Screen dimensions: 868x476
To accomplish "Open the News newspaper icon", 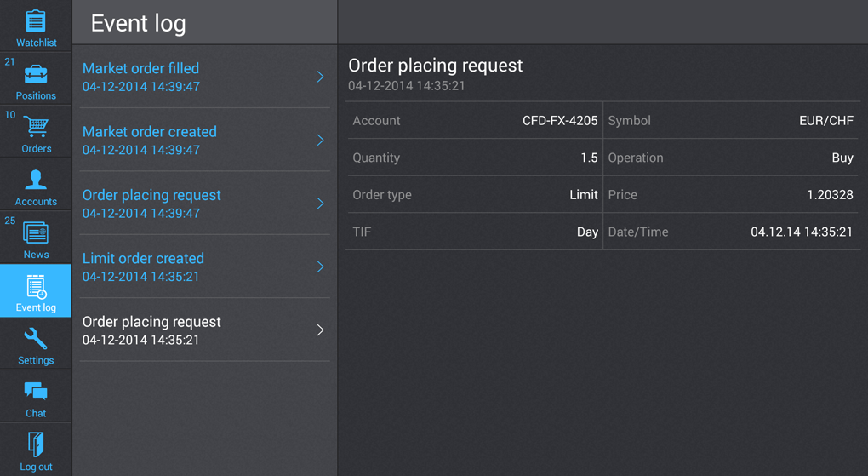I will (x=36, y=232).
